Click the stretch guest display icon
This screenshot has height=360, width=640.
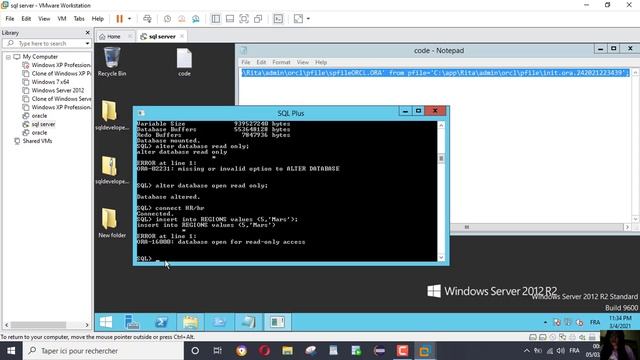pos(298,19)
